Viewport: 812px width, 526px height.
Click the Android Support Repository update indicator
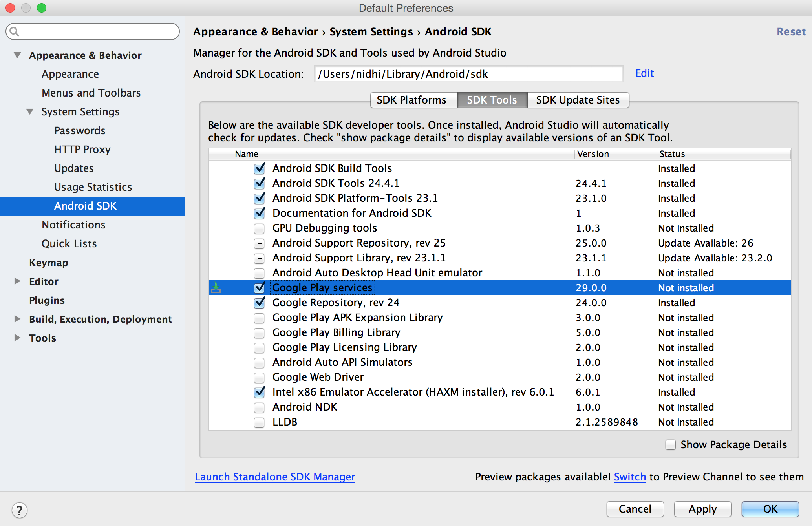point(259,243)
